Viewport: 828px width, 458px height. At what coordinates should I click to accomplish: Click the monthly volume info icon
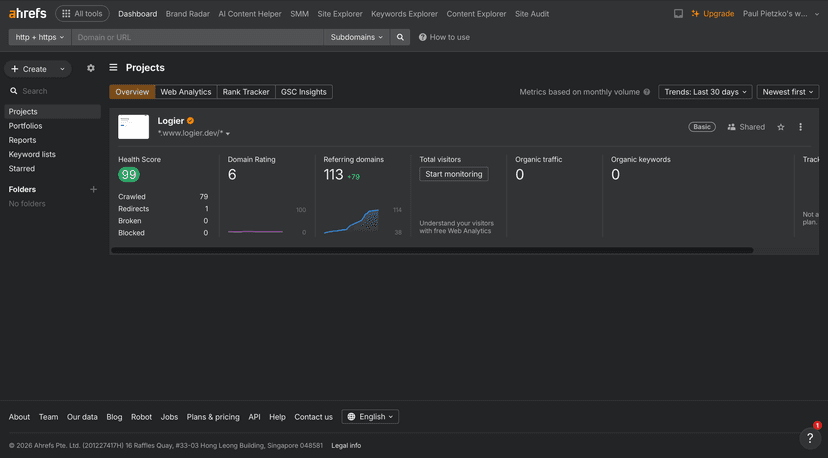click(x=646, y=92)
